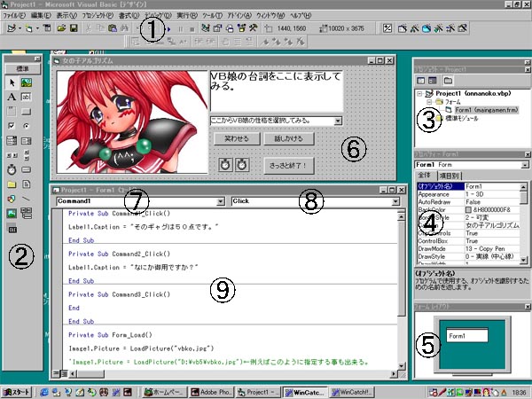
Task: Open the personality selection combo box on the form
Action: 340,121
